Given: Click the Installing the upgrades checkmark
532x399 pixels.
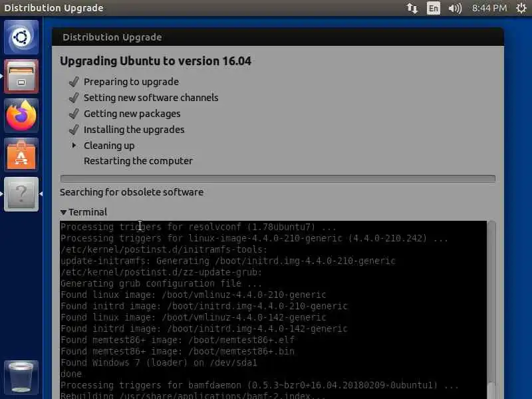Looking at the screenshot, I should 74,130.
